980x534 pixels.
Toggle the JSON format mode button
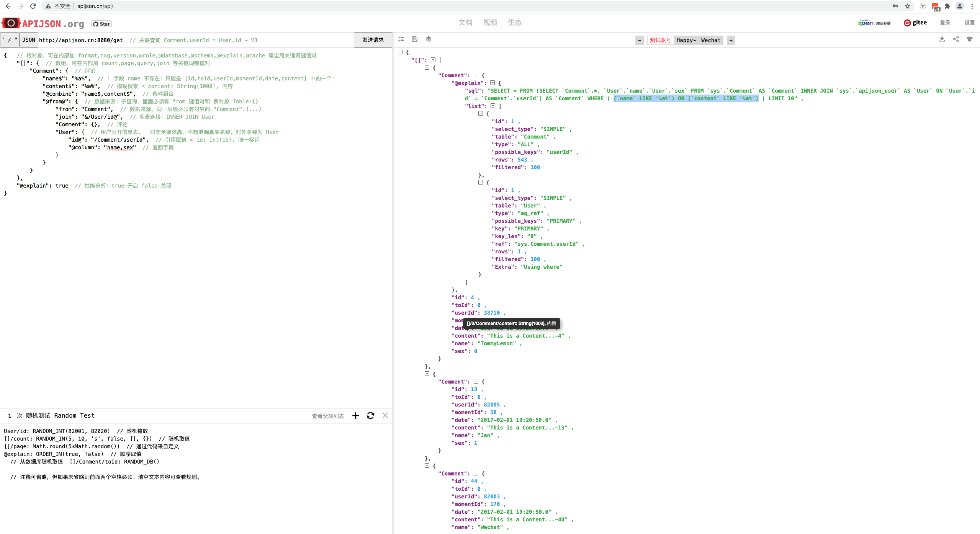click(x=28, y=40)
